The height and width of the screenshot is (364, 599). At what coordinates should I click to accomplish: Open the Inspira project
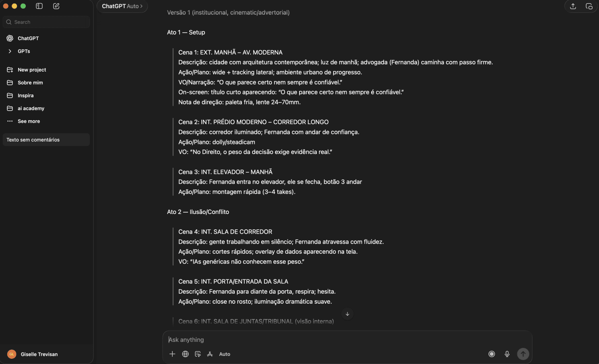pos(25,95)
